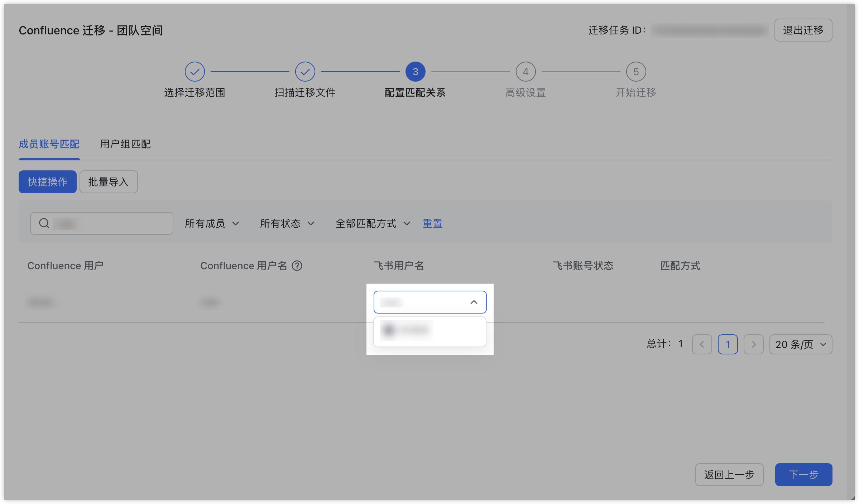The image size is (859, 504).
Task: Change the 20 条/页 page size
Action: tap(801, 344)
